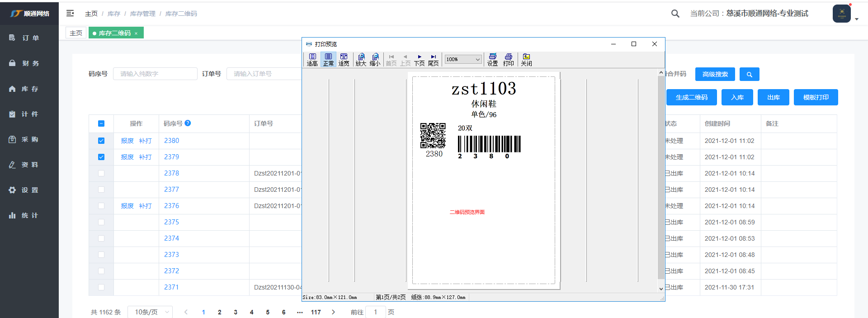Check the checkbox for row 2378
Image resolution: width=868 pixels, height=318 pixels.
coord(101,173)
